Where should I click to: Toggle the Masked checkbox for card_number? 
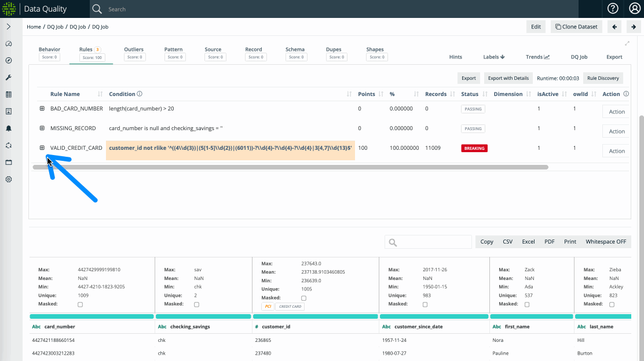point(80,304)
